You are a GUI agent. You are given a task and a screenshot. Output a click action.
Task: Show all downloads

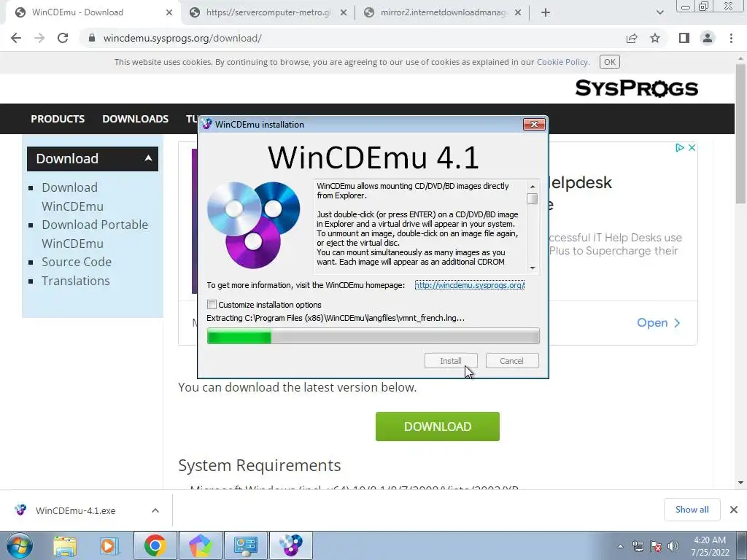[692, 510]
